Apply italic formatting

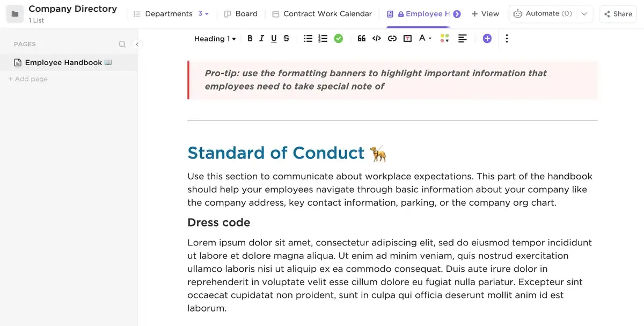[262, 38]
